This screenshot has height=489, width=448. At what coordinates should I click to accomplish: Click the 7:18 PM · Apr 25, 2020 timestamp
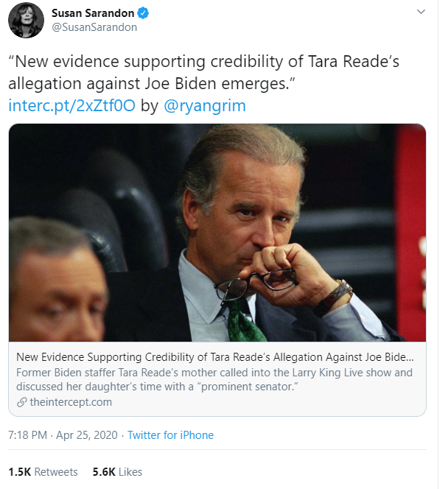(60, 435)
